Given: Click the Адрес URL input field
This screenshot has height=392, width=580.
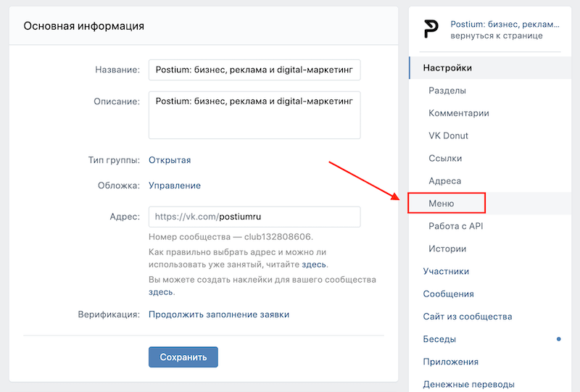Looking at the screenshot, I should [x=254, y=217].
